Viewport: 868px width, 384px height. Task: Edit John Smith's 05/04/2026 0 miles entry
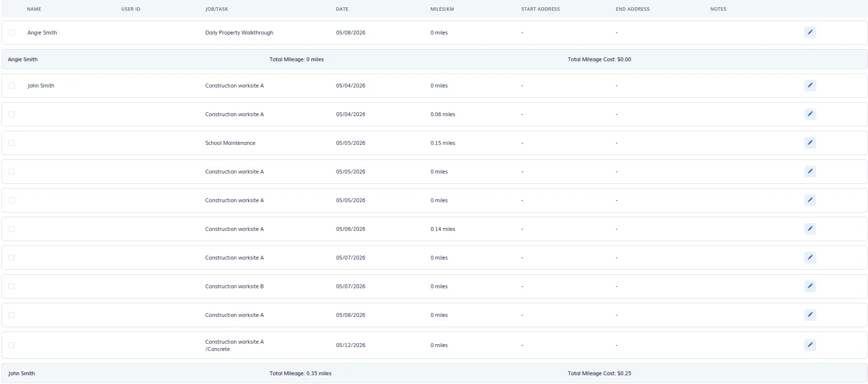810,86
